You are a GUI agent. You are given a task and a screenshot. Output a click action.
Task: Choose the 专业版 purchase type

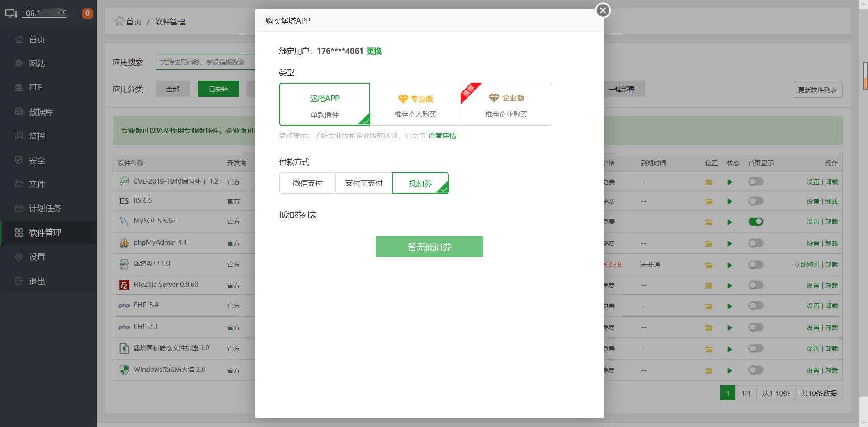tap(415, 104)
